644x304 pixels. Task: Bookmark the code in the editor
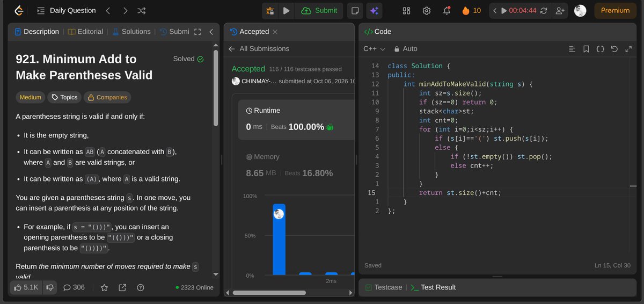tap(586, 49)
